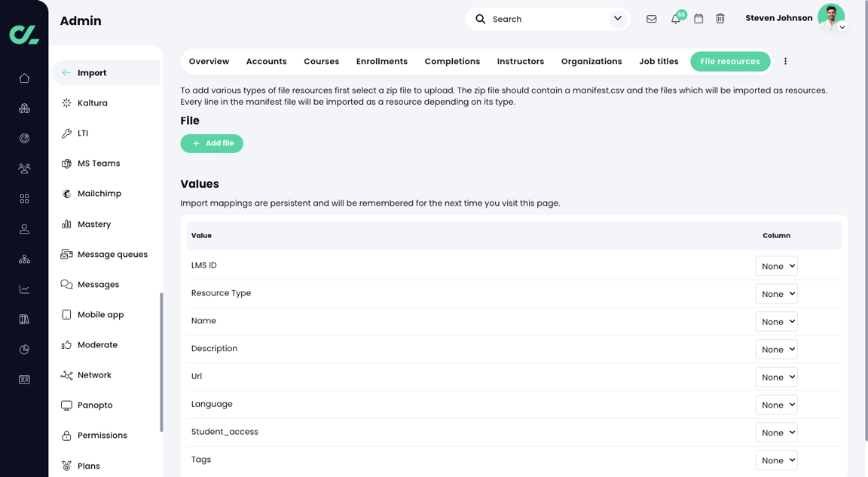This screenshot has height=477, width=868.
Task: Open the Home icon in the sidebar
Action: pyautogui.click(x=24, y=78)
